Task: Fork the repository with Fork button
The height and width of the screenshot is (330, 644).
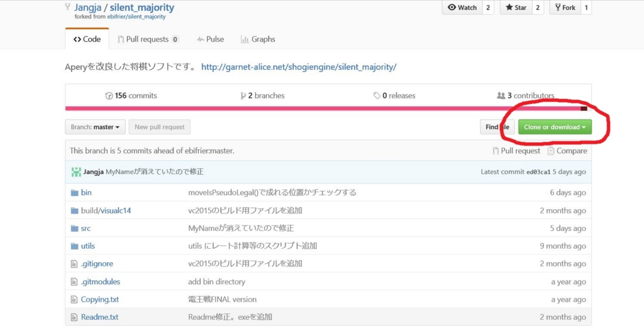Action: [565, 8]
